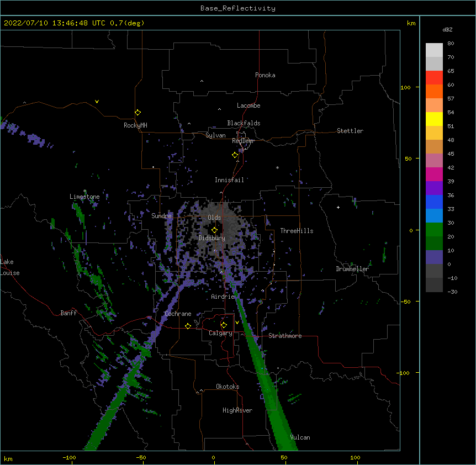
Task: Click the Banff town label
Action: coord(68,313)
